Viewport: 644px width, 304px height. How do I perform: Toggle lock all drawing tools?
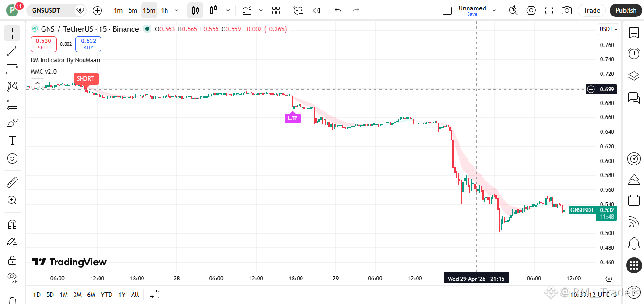pos(12,260)
